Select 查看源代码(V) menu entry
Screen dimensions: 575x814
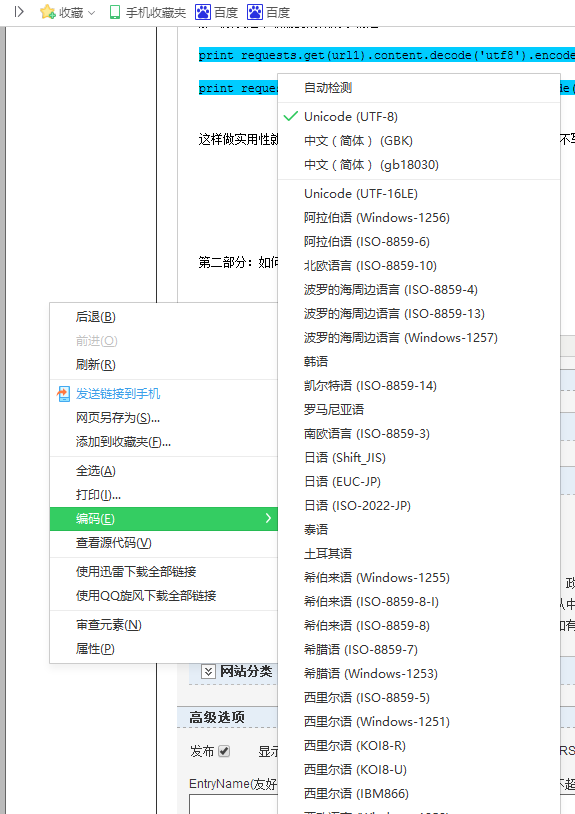[x=164, y=542]
